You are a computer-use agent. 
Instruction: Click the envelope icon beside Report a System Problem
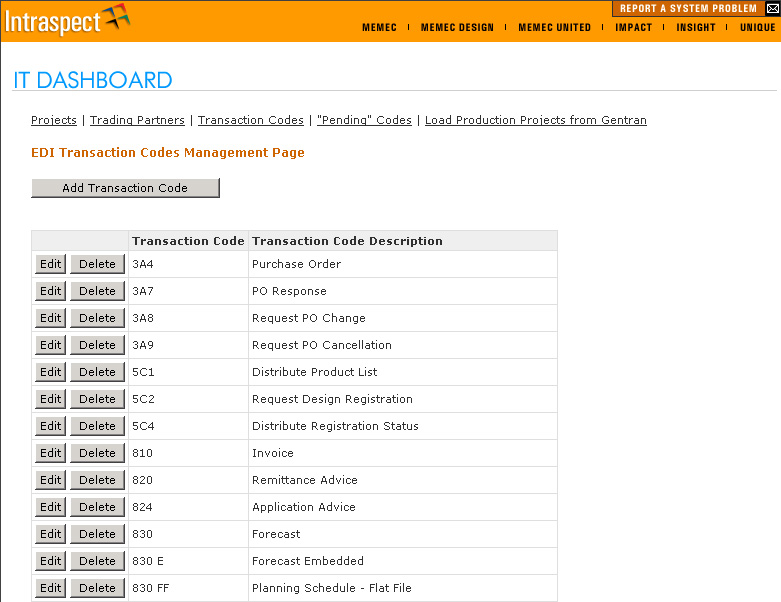[x=773, y=8]
